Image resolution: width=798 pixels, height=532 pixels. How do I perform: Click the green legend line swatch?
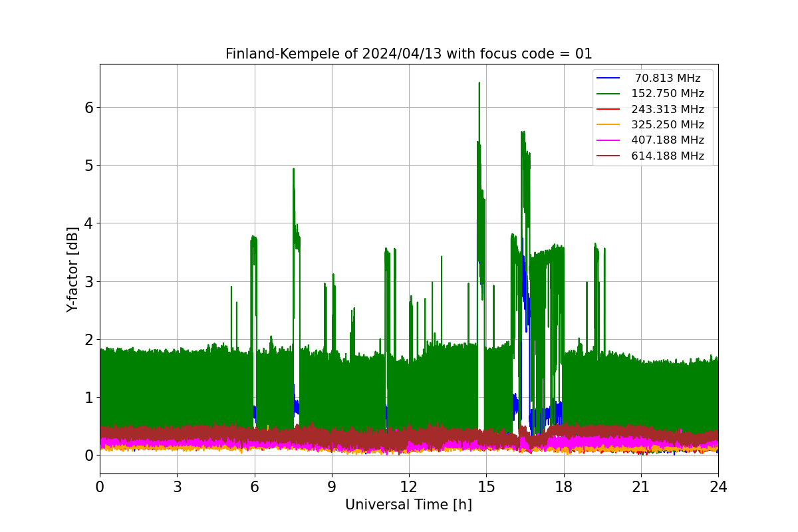click(x=608, y=94)
